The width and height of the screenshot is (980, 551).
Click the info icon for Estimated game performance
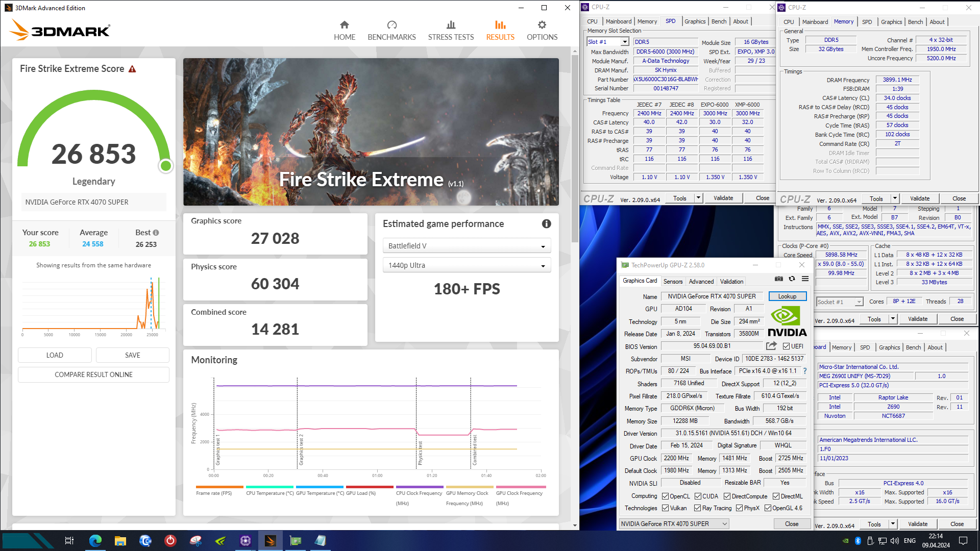tap(546, 223)
